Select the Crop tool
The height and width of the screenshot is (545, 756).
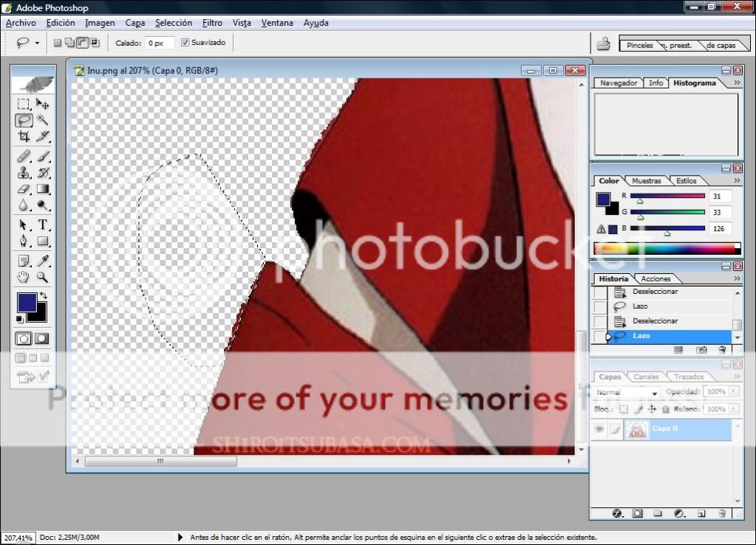coord(24,137)
